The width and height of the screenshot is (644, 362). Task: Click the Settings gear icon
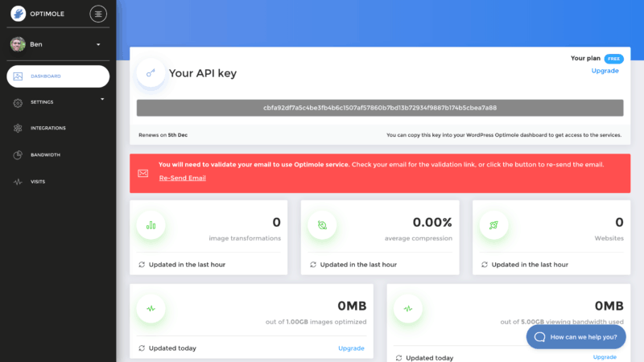pyautogui.click(x=18, y=103)
